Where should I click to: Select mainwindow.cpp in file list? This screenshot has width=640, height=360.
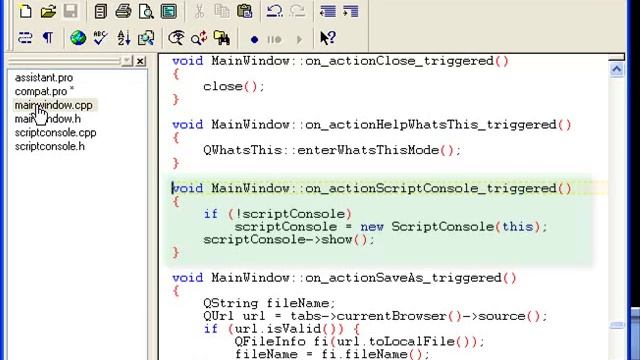tap(53, 105)
